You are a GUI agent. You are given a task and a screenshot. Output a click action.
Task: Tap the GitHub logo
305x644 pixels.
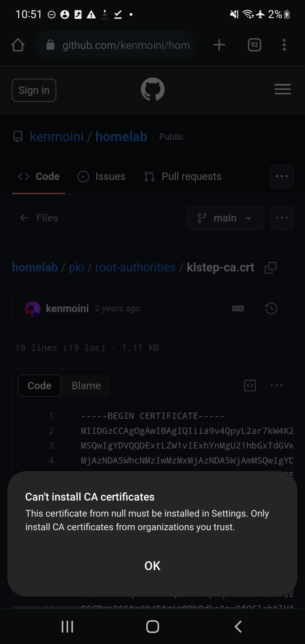click(x=153, y=89)
